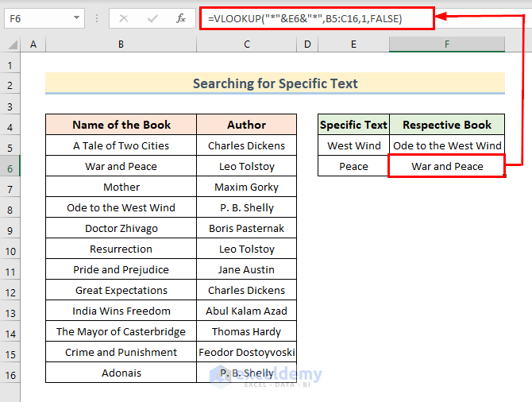Select column F header
The height and width of the screenshot is (402, 532).
tap(447, 44)
